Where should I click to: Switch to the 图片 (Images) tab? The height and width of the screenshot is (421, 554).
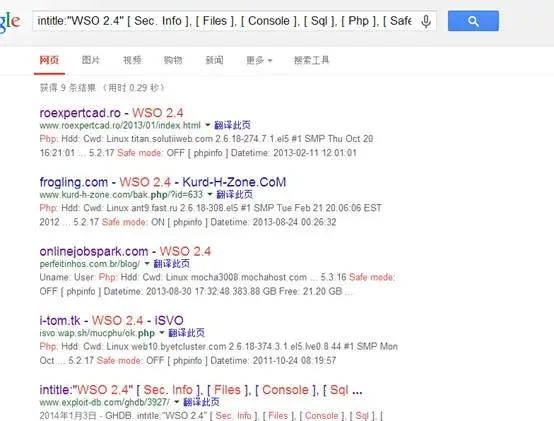tap(91, 60)
